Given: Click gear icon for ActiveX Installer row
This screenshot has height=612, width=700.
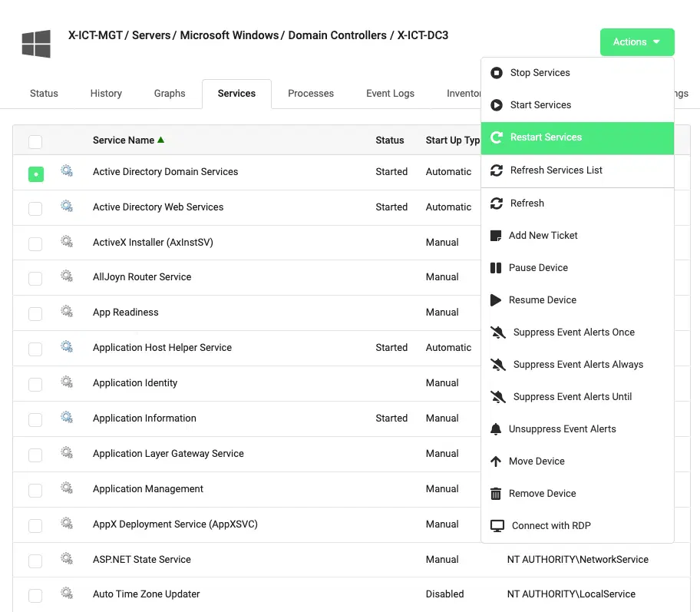Looking at the screenshot, I should click(x=67, y=241).
